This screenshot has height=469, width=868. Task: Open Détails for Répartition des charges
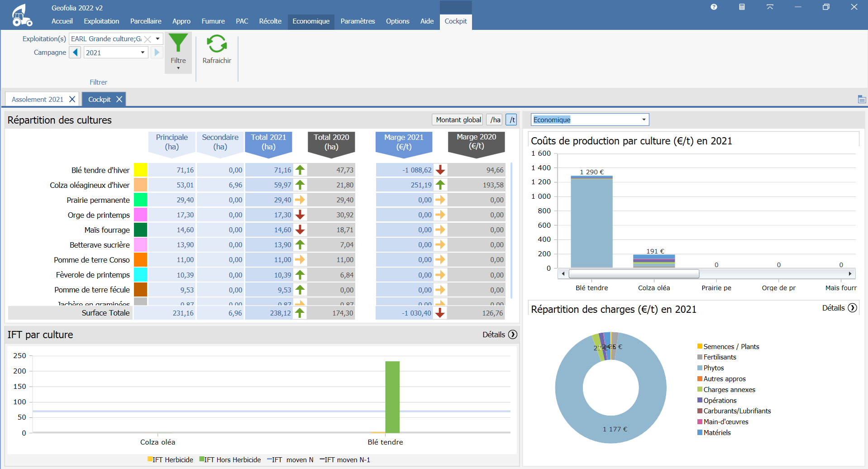(x=852, y=308)
